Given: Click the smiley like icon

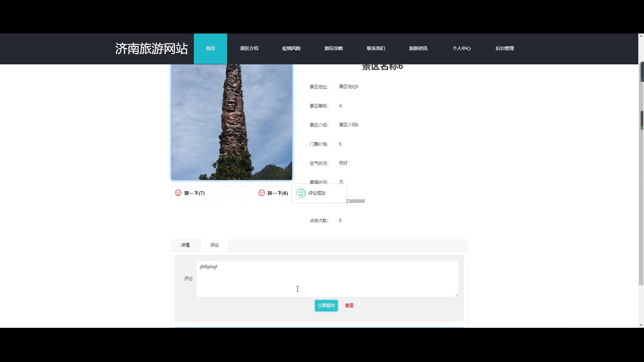Looking at the screenshot, I should click(x=178, y=193).
